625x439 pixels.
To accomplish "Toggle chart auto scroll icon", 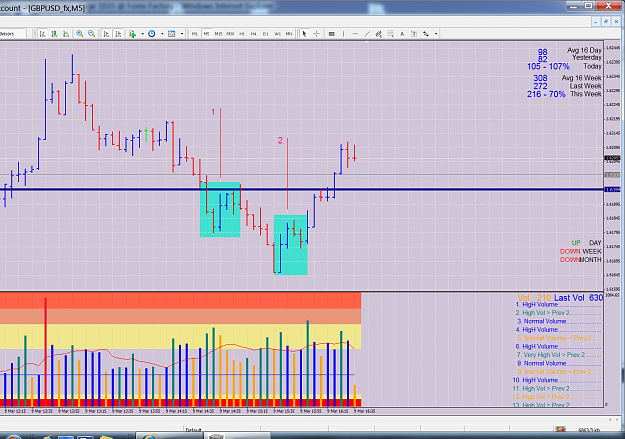I will click(106, 34).
